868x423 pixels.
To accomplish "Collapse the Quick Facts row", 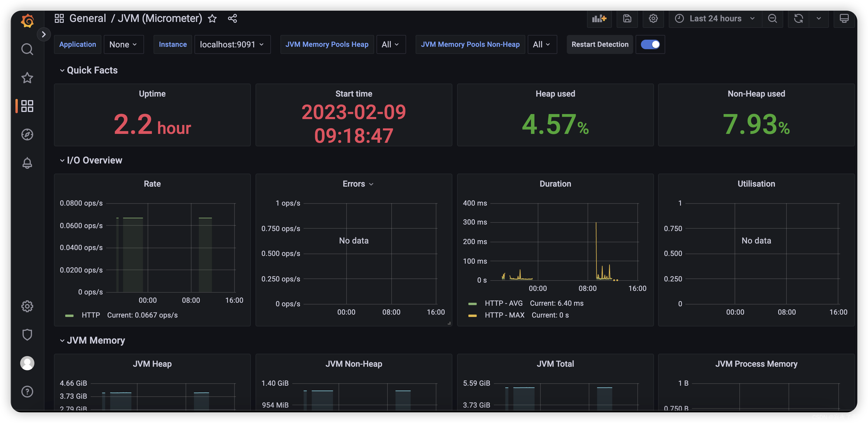I will (89, 70).
